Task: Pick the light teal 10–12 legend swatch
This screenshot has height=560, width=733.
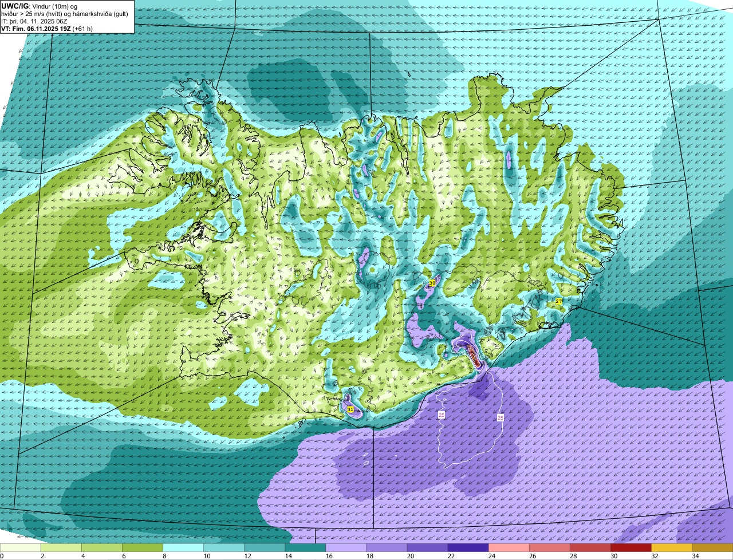Action: (x=224, y=548)
